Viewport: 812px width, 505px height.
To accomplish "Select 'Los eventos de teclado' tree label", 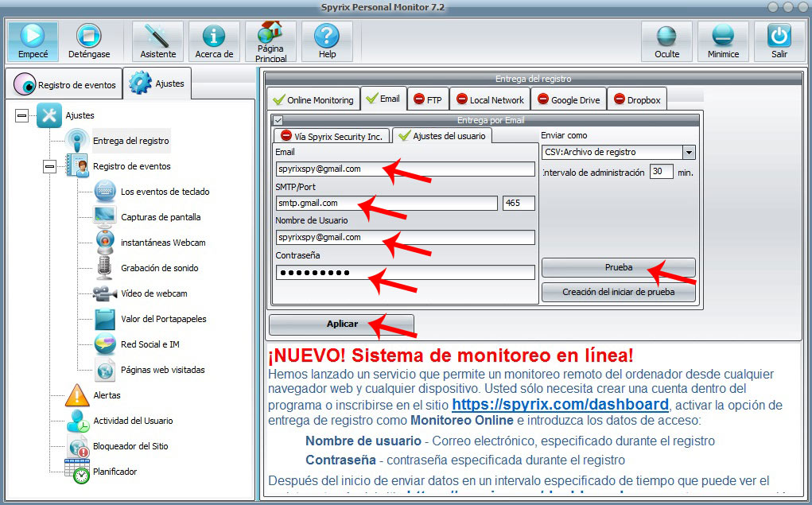I will pyautogui.click(x=165, y=192).
